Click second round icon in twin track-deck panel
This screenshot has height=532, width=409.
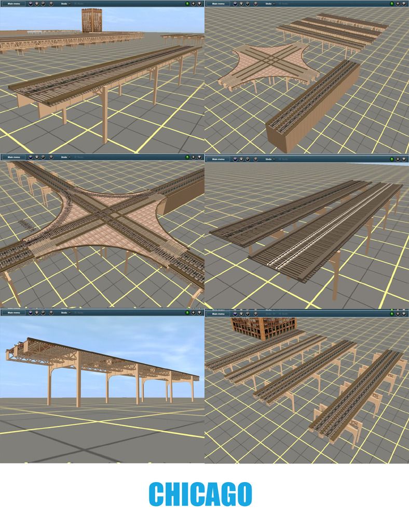241,159
